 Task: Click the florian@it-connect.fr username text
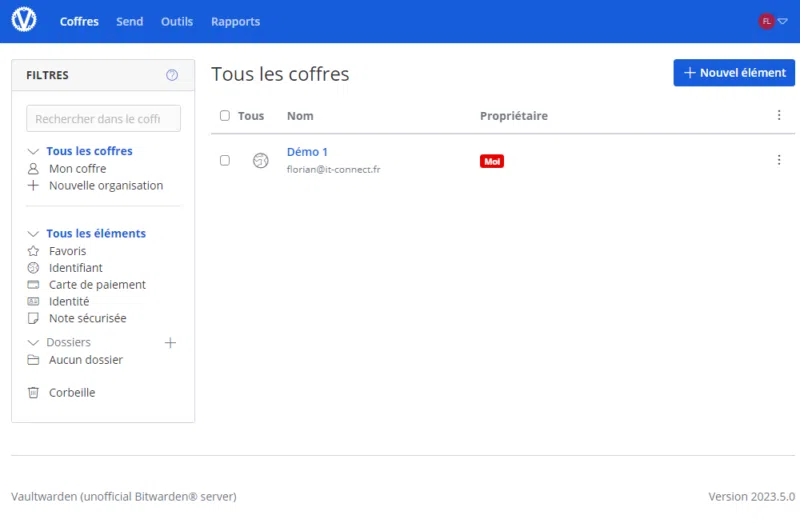pyautogui.click(x=333, y=169)
